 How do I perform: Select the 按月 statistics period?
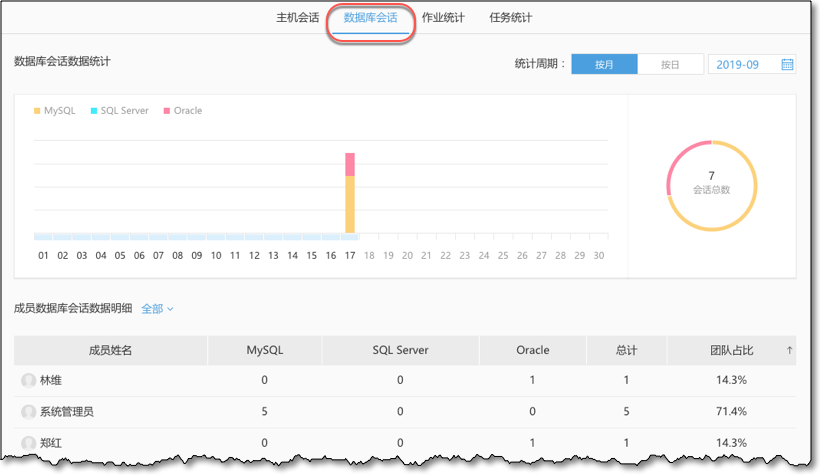(604, 64)
